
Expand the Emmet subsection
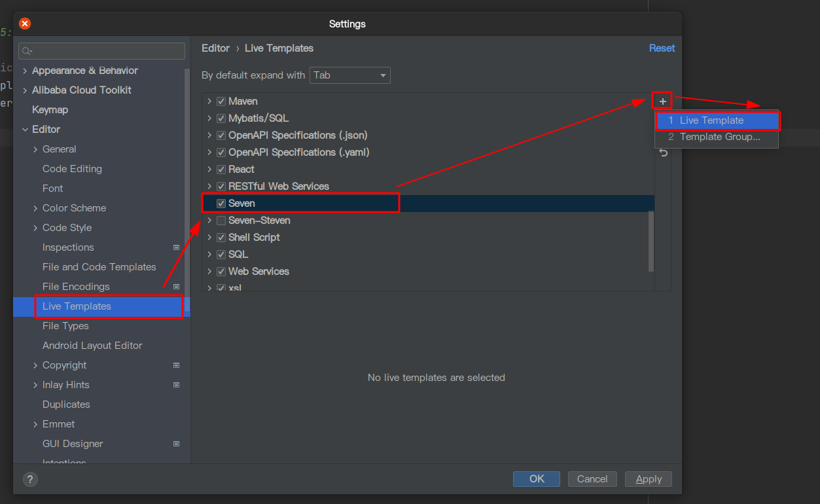(x=35, y=424)
